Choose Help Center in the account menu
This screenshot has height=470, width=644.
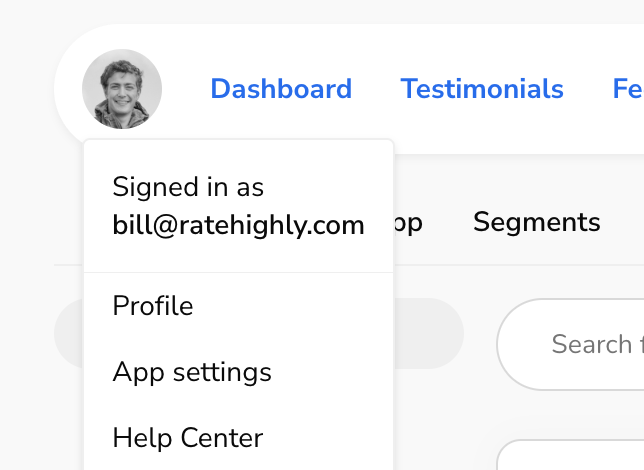click(x=188, y=438)
